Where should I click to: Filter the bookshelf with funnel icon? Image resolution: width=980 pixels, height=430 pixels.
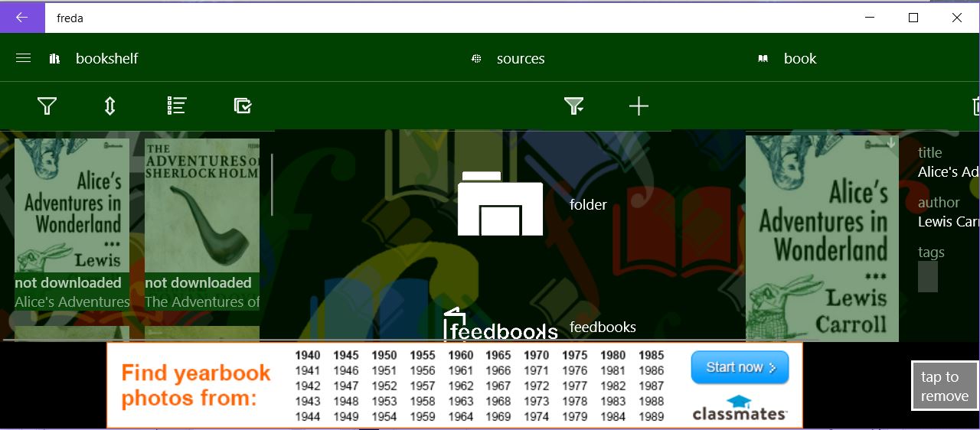tap(47, 106)
